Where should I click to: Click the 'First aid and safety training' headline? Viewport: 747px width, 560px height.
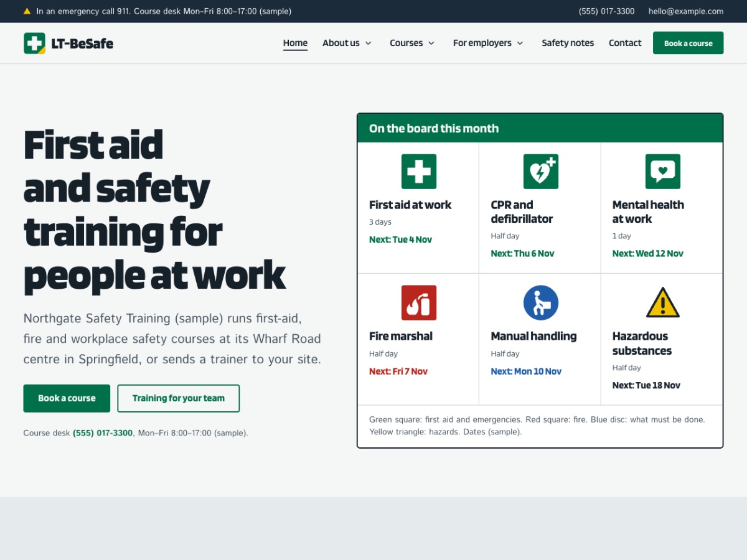(154, 210)
